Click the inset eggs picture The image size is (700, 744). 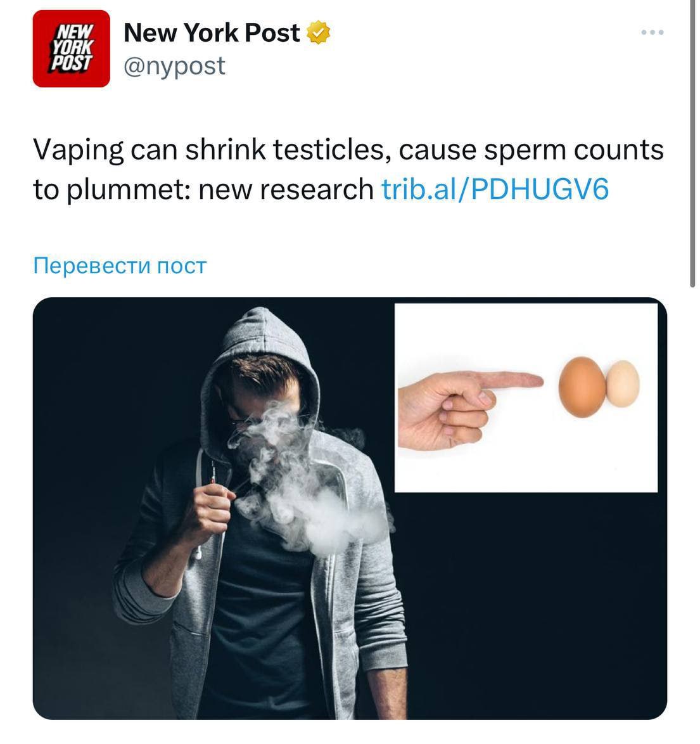click(526, 397)
